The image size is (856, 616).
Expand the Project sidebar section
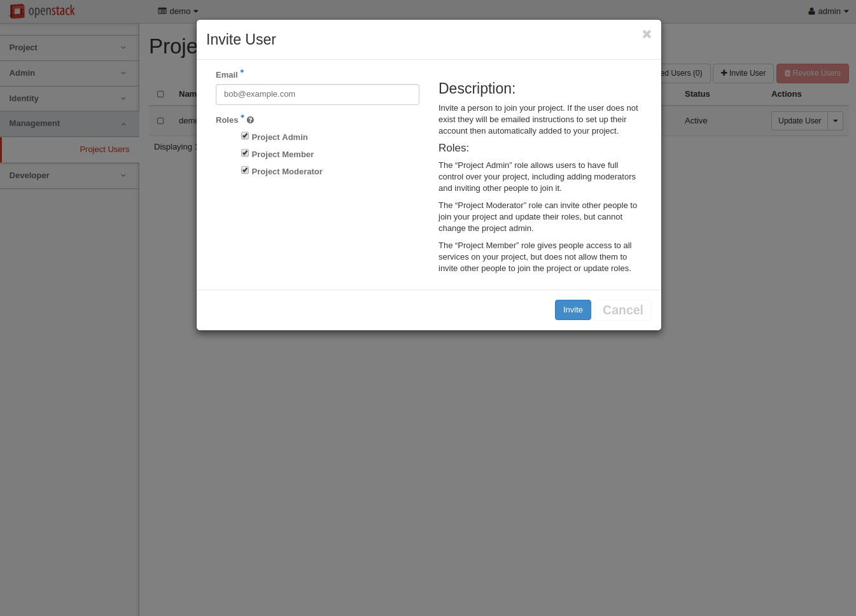pyautogui.click(x=69, y=48)
